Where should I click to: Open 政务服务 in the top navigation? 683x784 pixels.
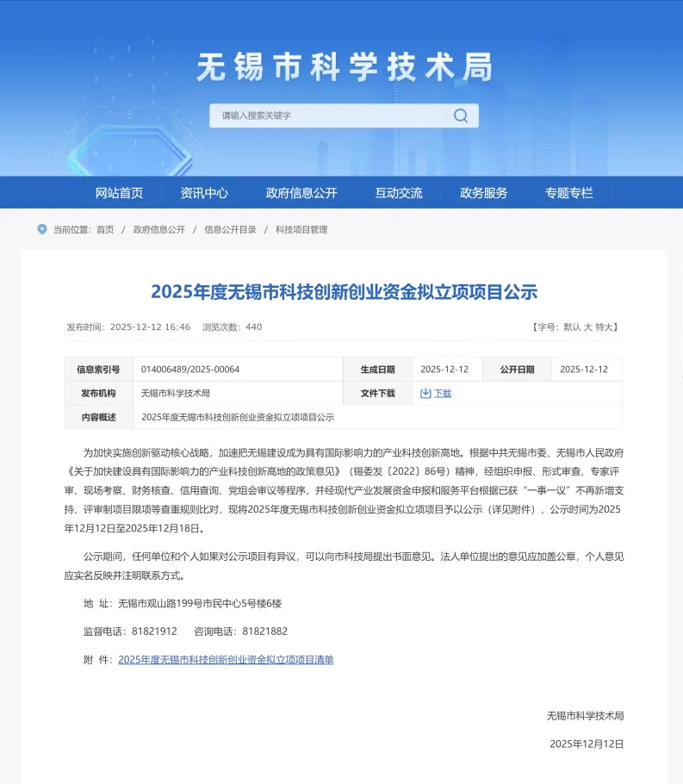tap(484, 193)
